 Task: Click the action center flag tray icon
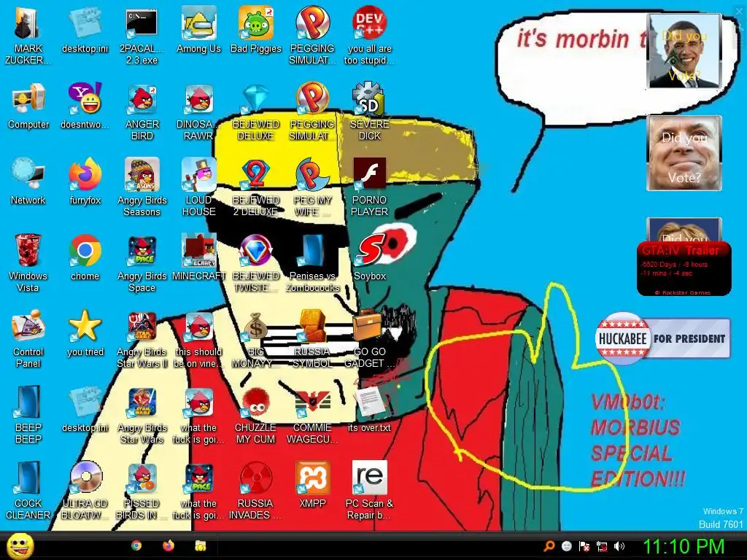click(584, 546)
